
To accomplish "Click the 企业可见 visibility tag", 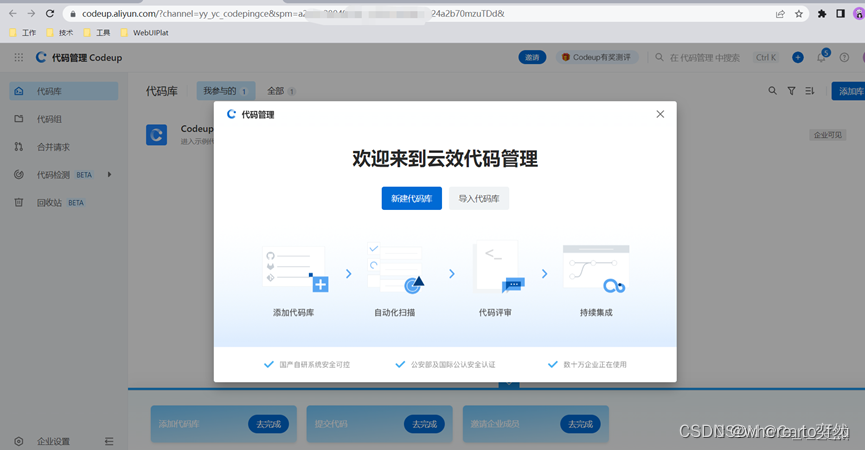I will pyautogui.click(x=827, y=135).
